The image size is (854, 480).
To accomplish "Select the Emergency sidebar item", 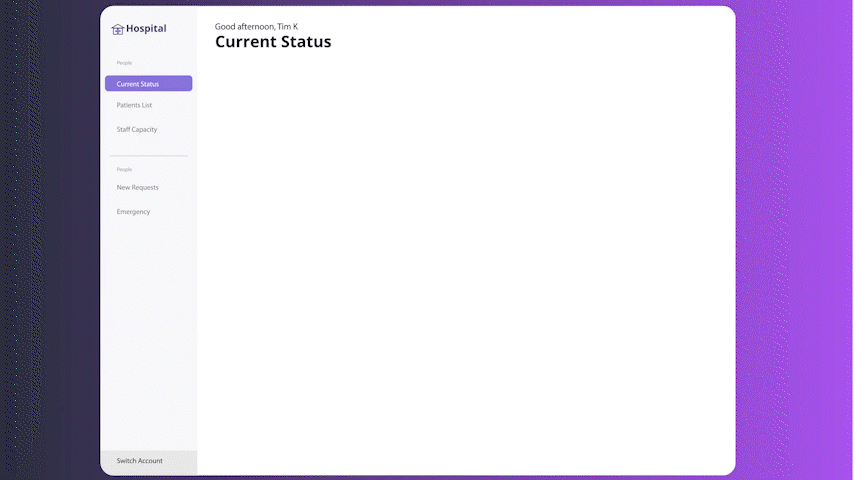I will (133, 212).
